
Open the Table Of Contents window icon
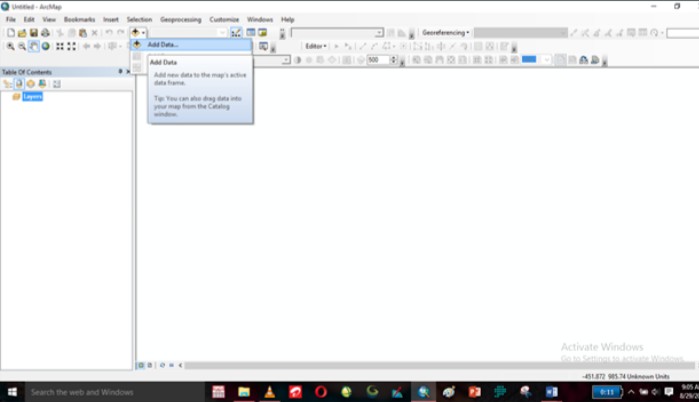pyautogui.click(x=251, y=33)
